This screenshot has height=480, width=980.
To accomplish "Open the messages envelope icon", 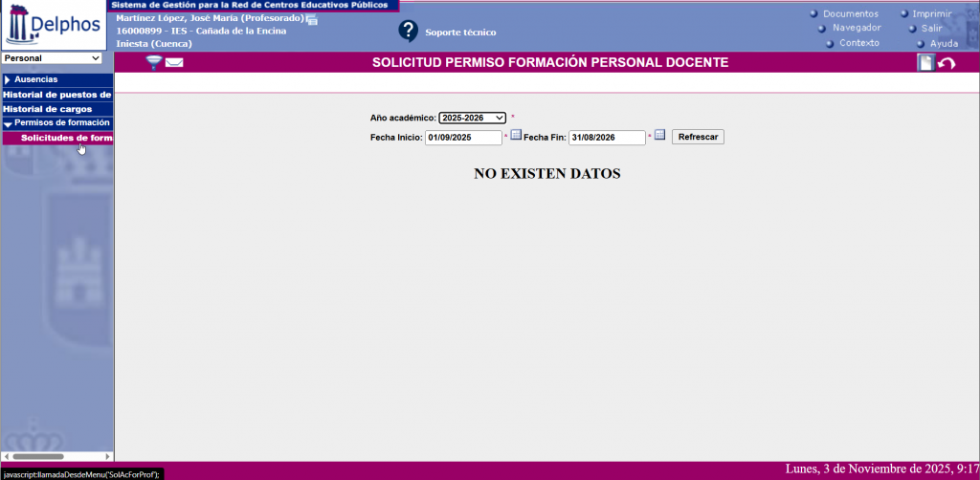I will 174,63.
